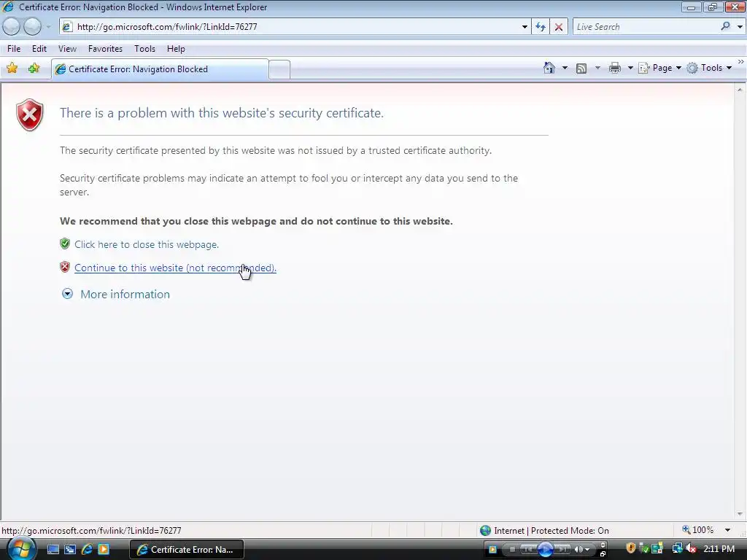Open the Favorites menu
Viewport: 747px width, 560px height.
pos(105,49)
